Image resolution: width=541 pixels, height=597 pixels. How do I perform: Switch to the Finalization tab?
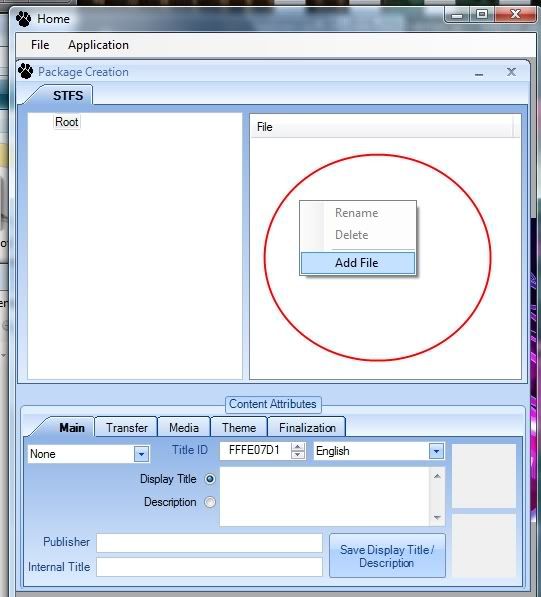307,427
